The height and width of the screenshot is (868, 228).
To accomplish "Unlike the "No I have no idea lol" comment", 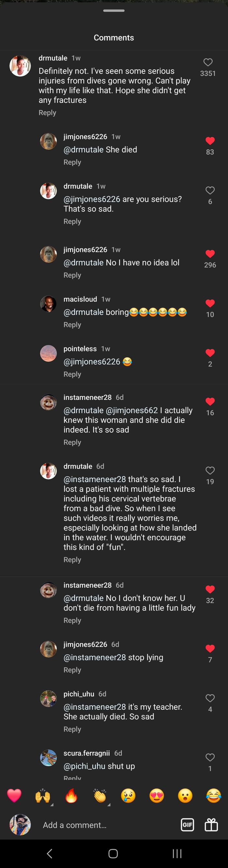I will pyautogui.click(x=210, y=254).
